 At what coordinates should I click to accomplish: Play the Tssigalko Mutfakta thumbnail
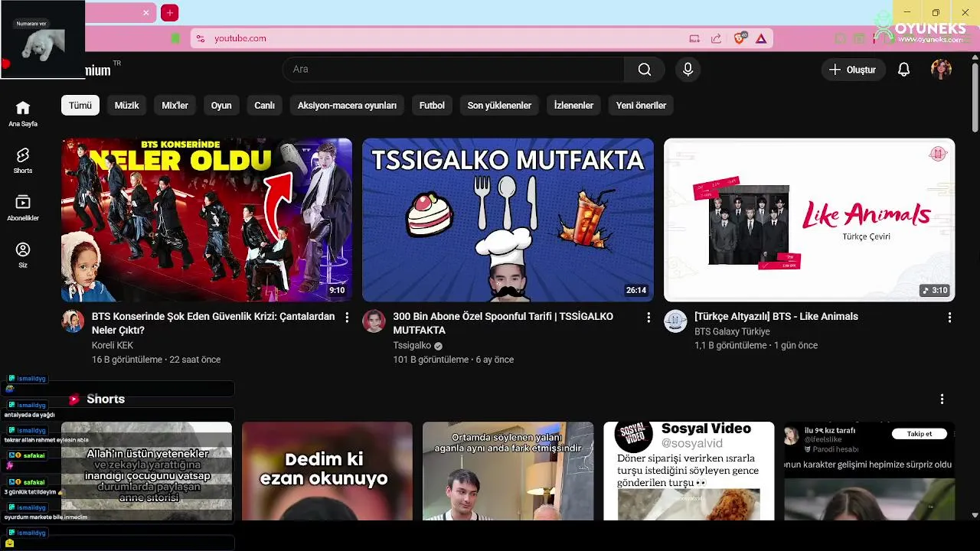[508, 220]
